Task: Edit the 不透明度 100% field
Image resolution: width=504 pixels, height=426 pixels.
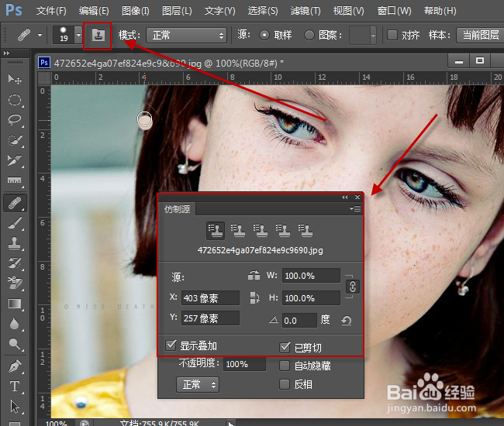Action: tap(244, 364)
